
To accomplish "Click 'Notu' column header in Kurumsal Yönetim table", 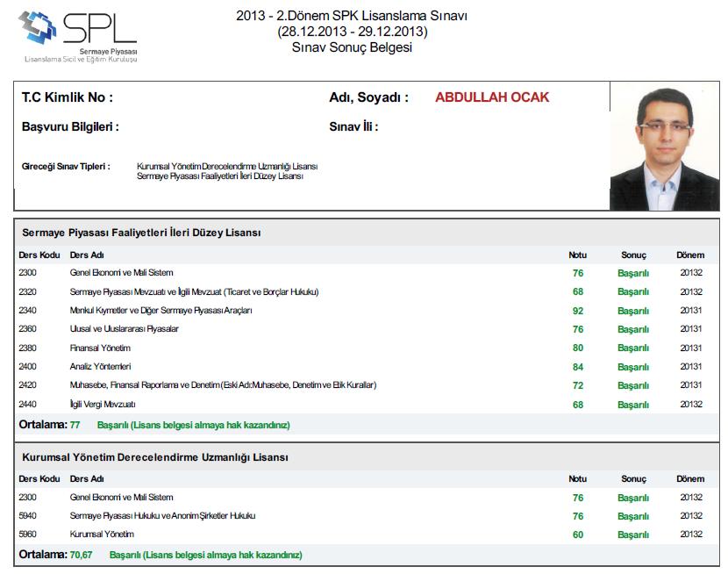I will coord(577,479).
